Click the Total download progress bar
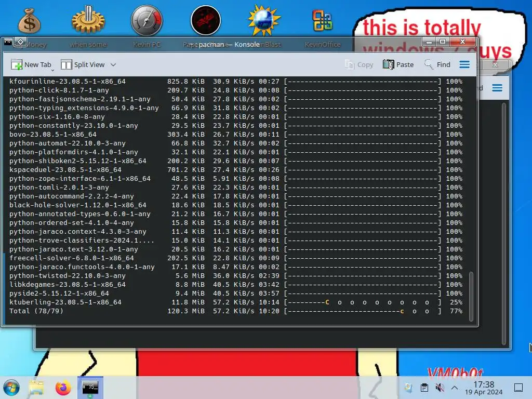 point(362,311)
